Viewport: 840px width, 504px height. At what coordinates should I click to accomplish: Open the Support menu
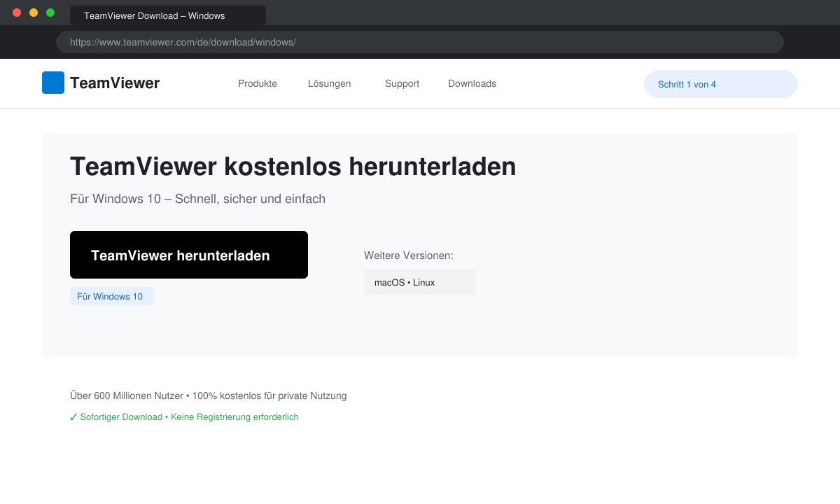(402, 83)
